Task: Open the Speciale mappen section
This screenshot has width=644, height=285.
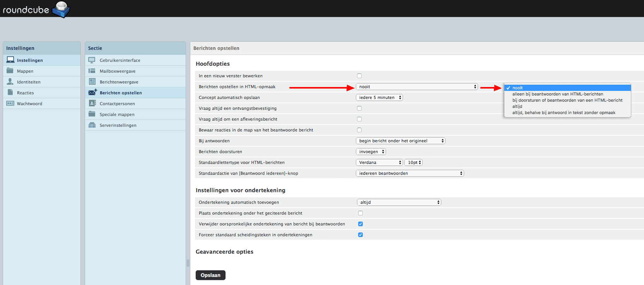Action: (117, 114)
